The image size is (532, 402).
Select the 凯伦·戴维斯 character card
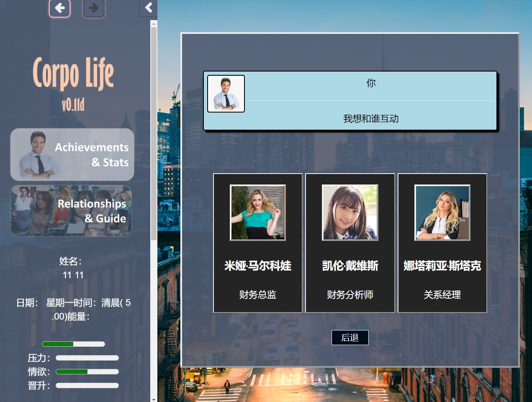coord(350,243)
